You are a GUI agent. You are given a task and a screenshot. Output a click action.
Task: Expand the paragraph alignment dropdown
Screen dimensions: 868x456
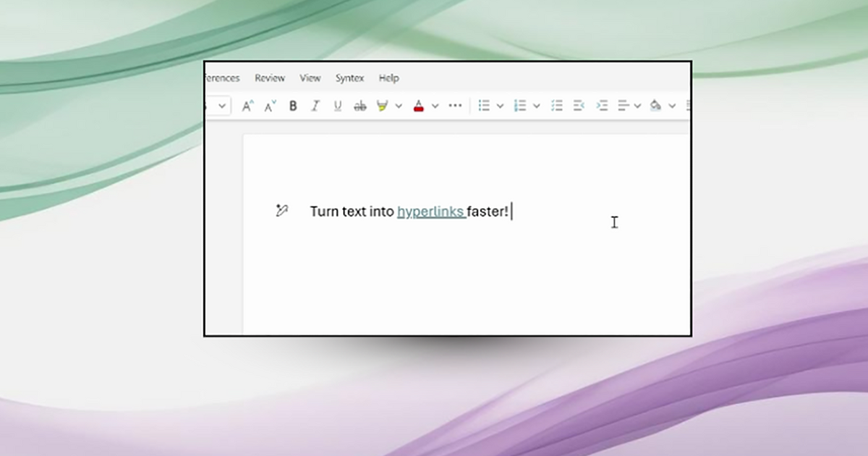coord(637,106)
